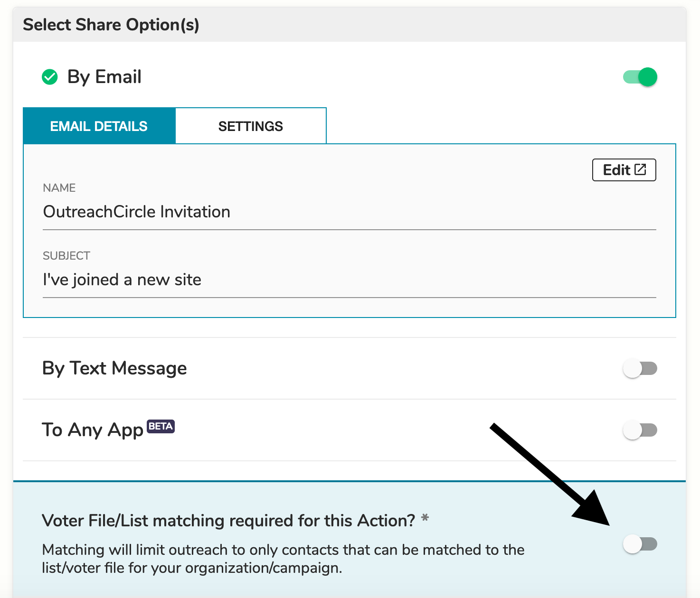
Task: Click the subject field "I've joined a new site"
Action: pyautogui.click(x=349, y=280)
